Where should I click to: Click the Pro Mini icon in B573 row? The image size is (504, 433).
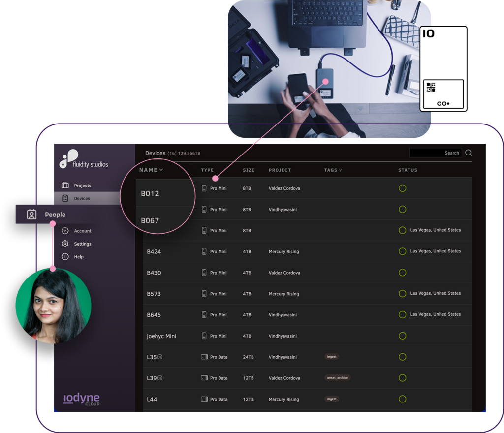point(204,294)
